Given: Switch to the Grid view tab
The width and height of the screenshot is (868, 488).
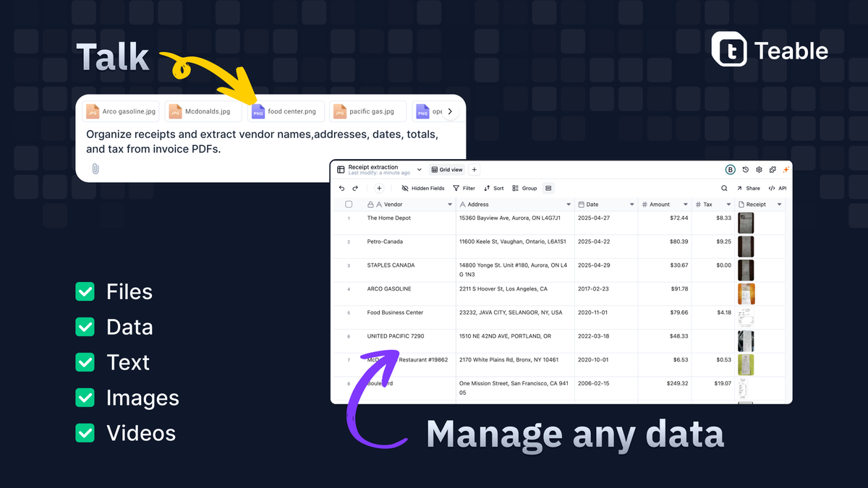Looking at the screenshot, I should click(447, 169).
